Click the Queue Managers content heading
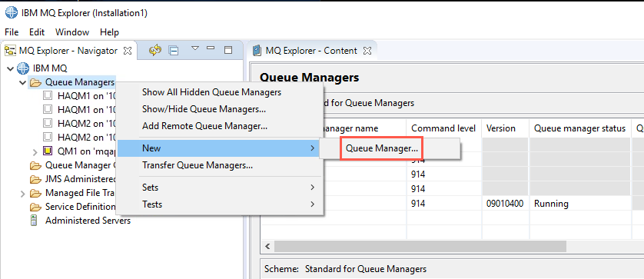Screen dimensions: 644x279 [x=310, y=78]
